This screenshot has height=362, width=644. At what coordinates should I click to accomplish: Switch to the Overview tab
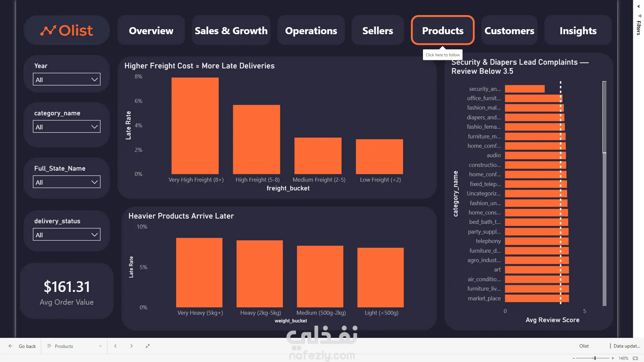pyautogui.click(x=151, y=31)
